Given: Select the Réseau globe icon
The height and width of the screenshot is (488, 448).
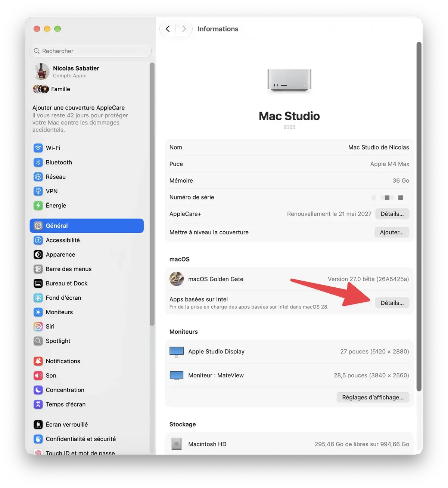Looking at the screenshot, I should [x=38, y=177].
